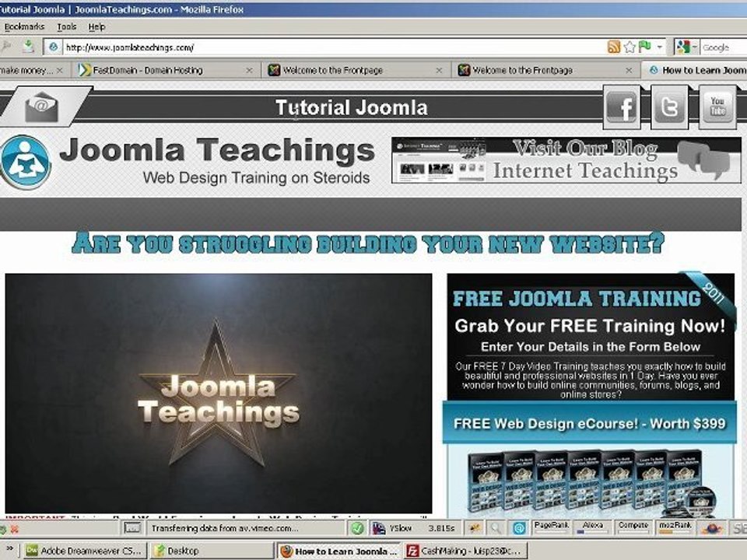
Task: Click the red X icon in status bar
Action: (x=14, y=529)
